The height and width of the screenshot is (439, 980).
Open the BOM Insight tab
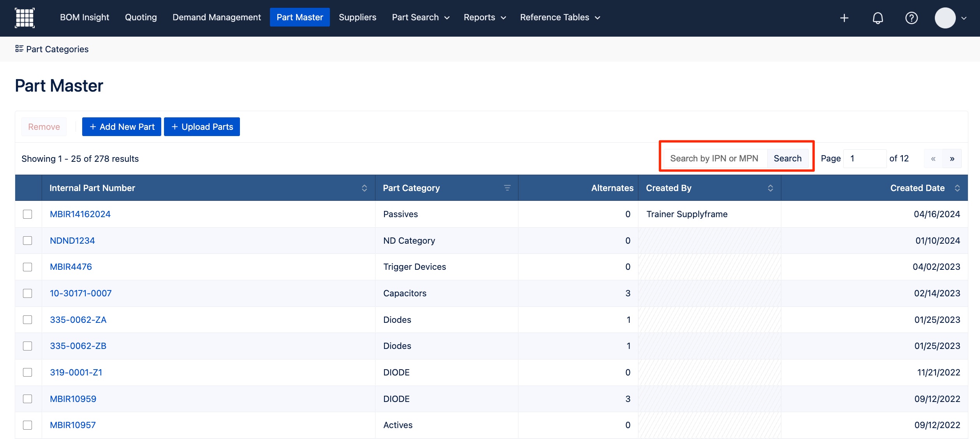85,18
